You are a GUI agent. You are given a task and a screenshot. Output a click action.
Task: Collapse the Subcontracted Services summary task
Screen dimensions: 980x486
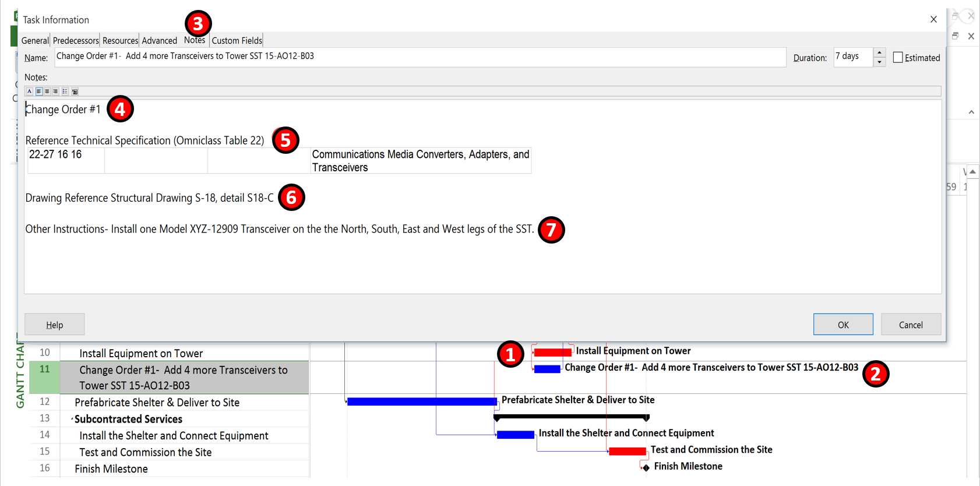72,419
